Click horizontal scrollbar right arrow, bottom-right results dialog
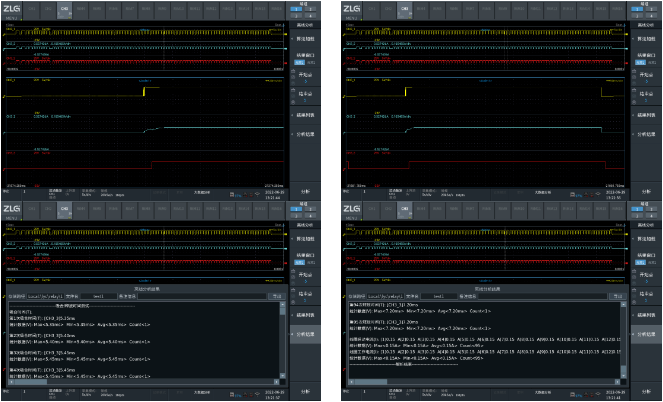663x402 pixels. click(618, 382)
